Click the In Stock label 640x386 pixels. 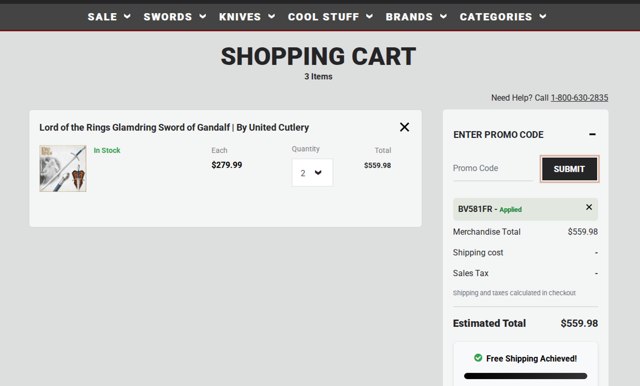point(107,150)
